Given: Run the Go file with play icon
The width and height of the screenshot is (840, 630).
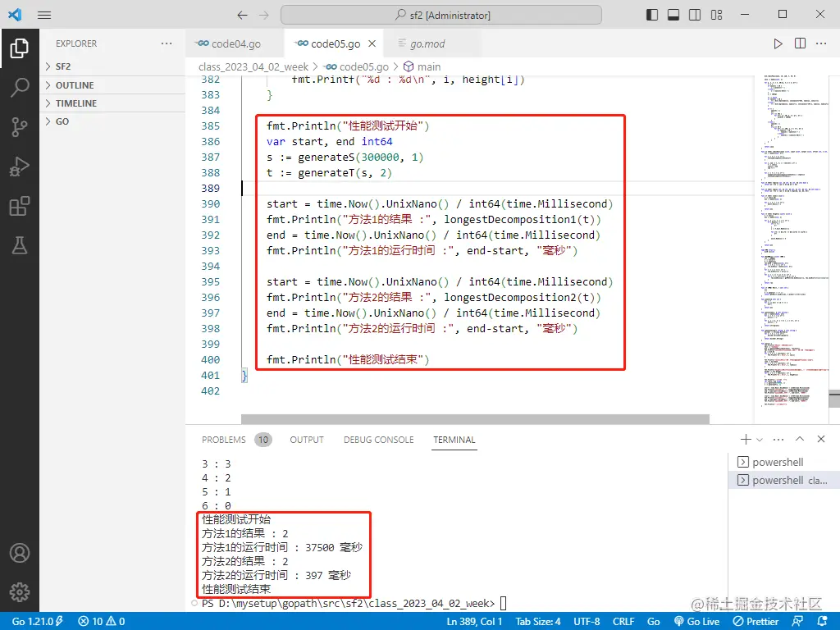Looking at the screenshot, I should coord(778,43).
